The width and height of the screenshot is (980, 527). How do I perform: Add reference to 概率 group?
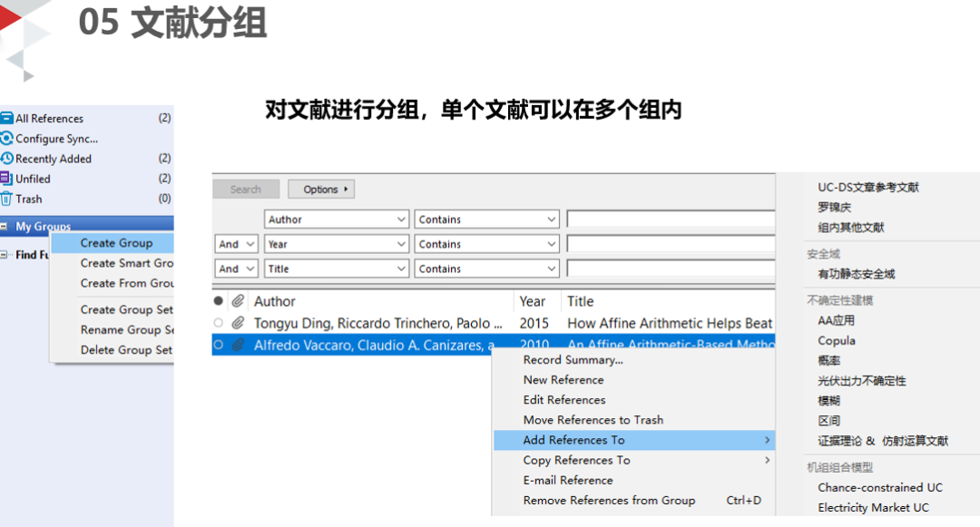pyautogui.click(x=828, y=360)
